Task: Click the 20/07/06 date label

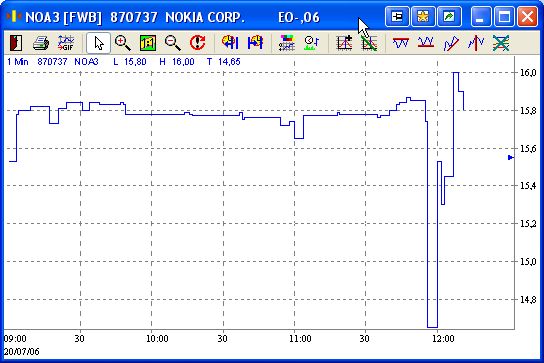Action: click(x=22, y=352)
